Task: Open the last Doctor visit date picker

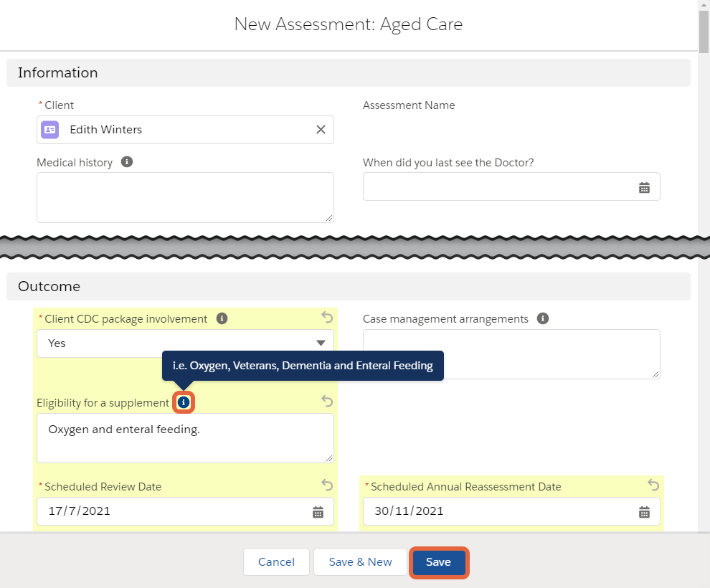Action: tap(644, 187)
